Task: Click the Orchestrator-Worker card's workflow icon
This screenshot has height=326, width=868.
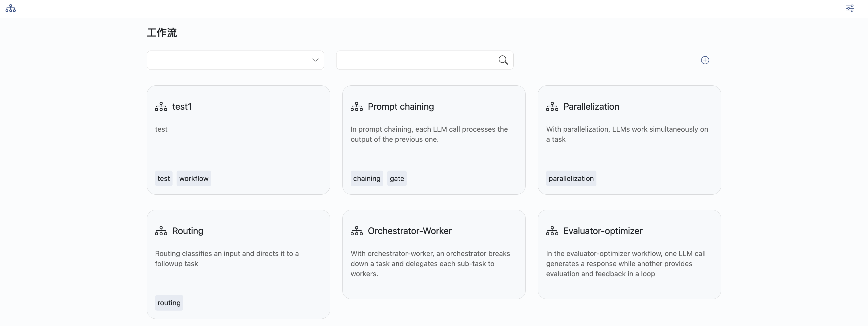Action: tap(356, 231)
